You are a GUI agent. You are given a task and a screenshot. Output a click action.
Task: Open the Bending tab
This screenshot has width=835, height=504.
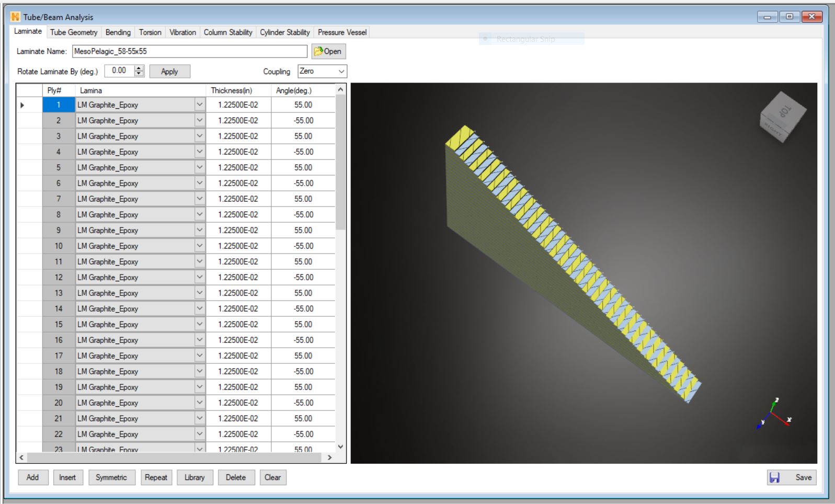click(118, 32)
